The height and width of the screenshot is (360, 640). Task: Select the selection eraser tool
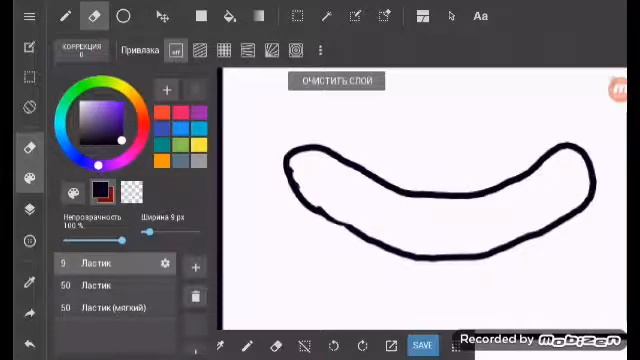click(384, 16)
